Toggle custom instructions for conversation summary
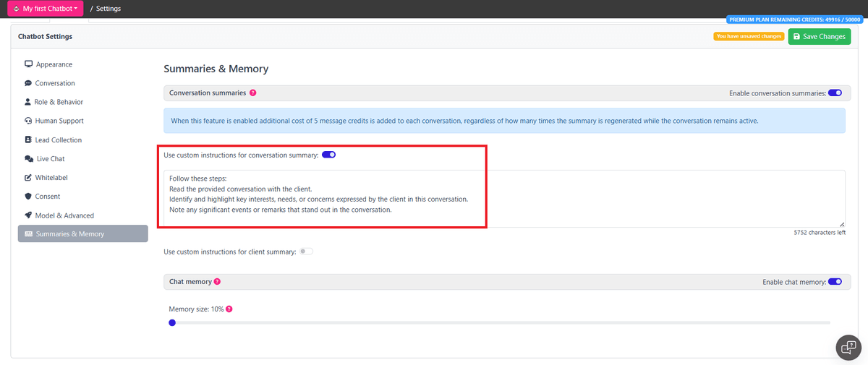Viewport: 868px width, 365px height. 328,155
